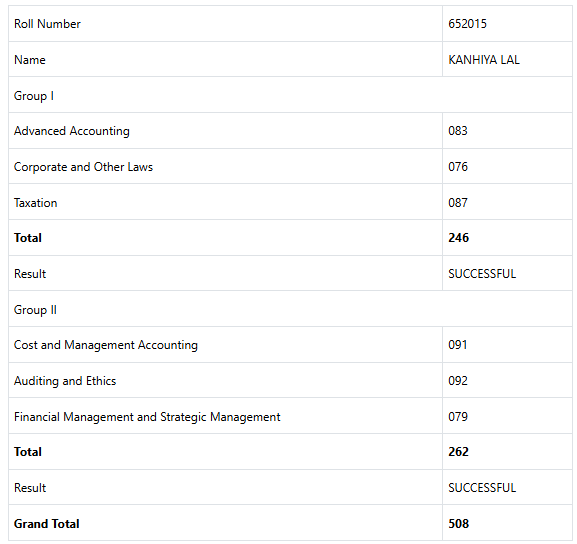Click the Corporate and Other Laws label
The height and width of the screenshot is (544, 577).
83,167
